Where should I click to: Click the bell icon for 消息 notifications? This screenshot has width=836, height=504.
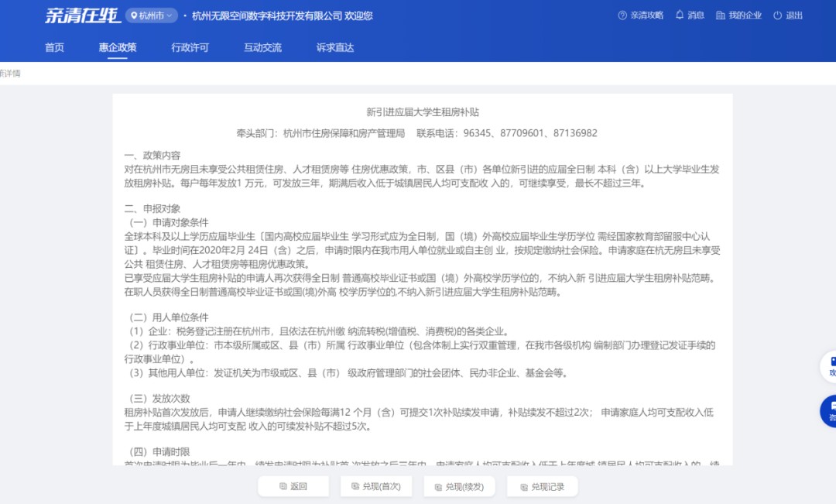[680, 15]
